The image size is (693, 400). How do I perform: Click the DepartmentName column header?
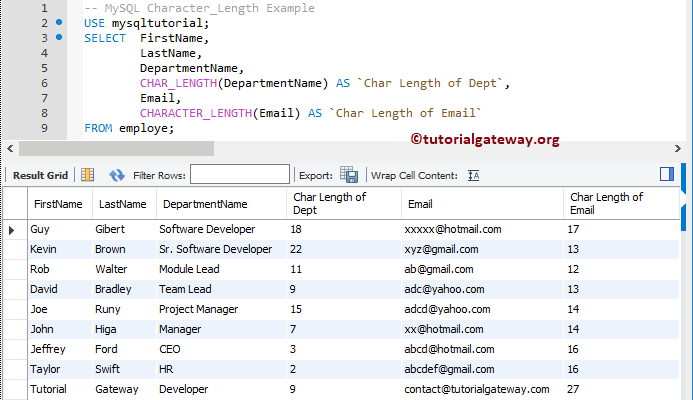tap(205, 204)
